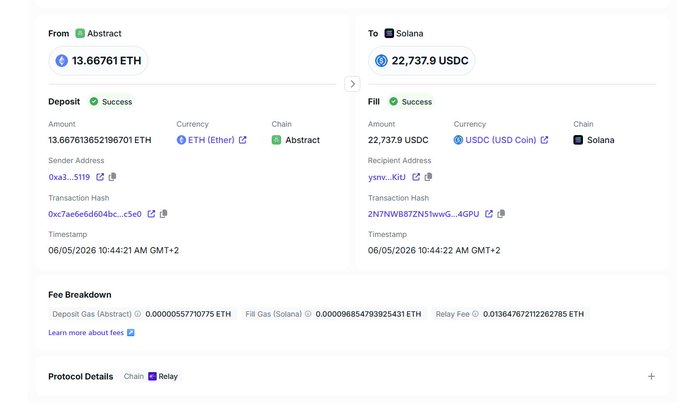Viewport: 680px width, 409px height.
Task: Copy recipient address ysnv...KitJ
Action: (428, 177)
